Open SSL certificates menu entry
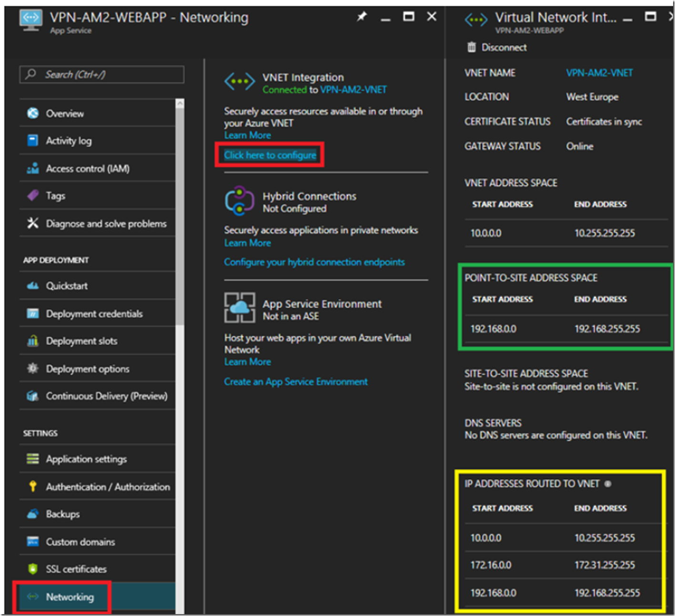The image size is (675, 616). (97, 569)
